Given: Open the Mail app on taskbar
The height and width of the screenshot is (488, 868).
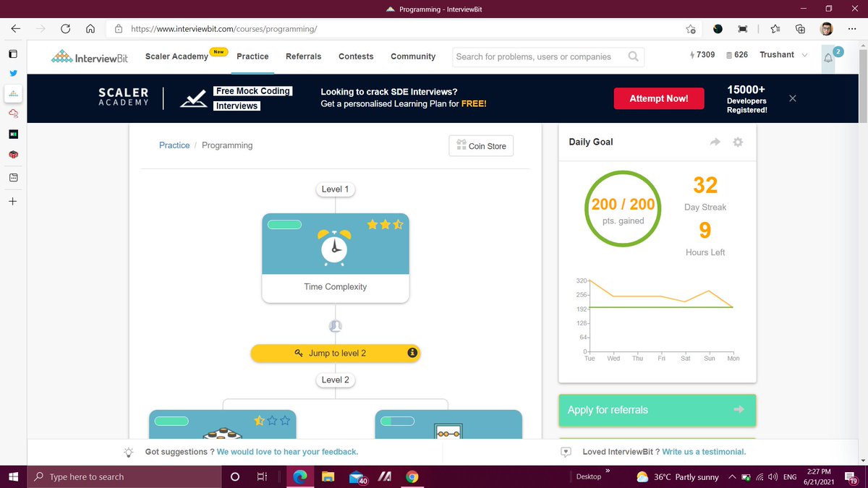Looking at the screenshot, I should coord(357,477).
